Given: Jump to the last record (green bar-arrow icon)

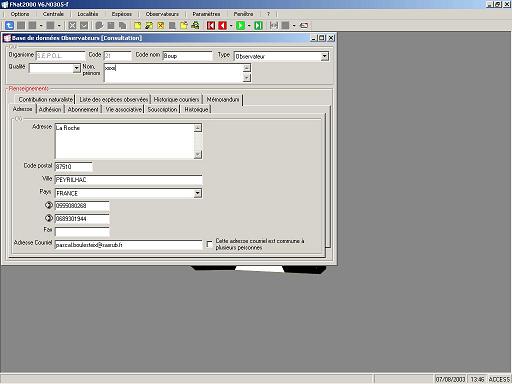Looking at the screenshot, I should [x=258, y=25].
